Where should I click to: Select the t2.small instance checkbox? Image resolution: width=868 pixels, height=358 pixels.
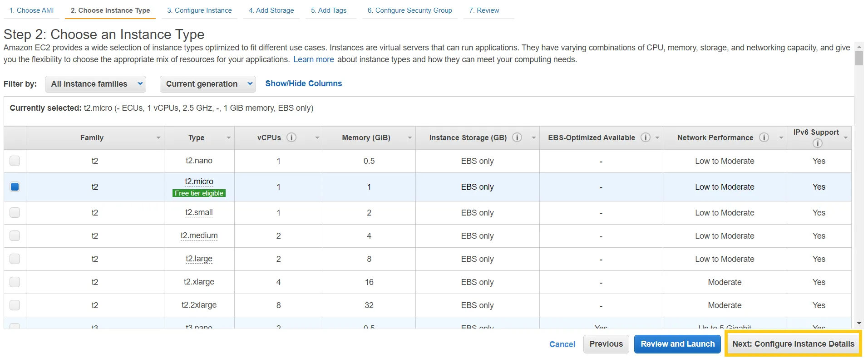pyautogui.click(x=15, y=212)
